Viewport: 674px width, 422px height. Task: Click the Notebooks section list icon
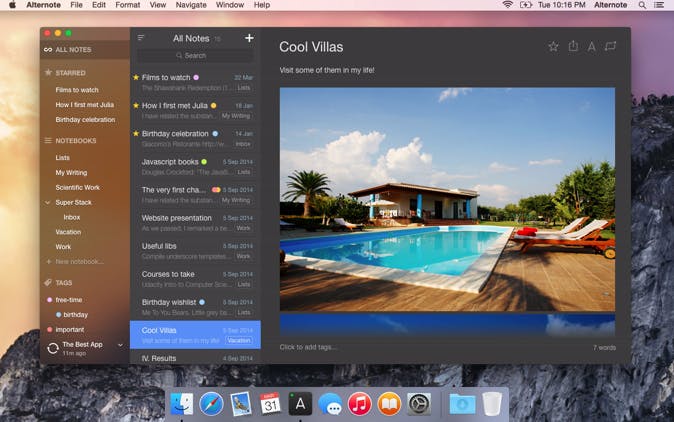[x=48, y=141]
